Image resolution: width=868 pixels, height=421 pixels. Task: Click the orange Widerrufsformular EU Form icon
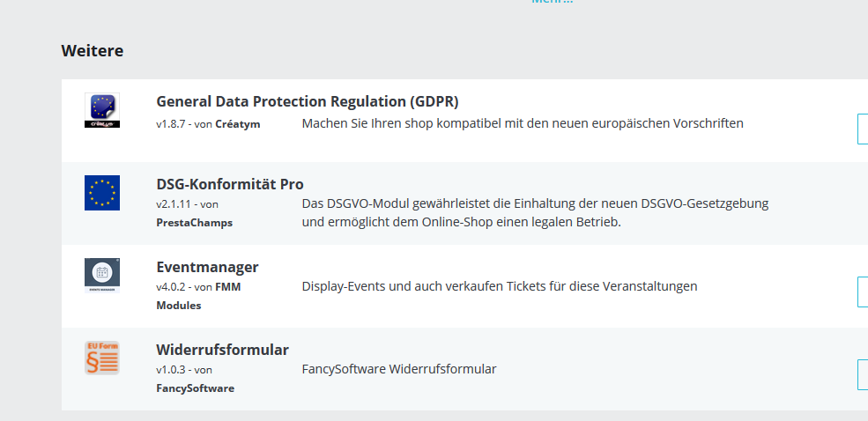point(102,358)
